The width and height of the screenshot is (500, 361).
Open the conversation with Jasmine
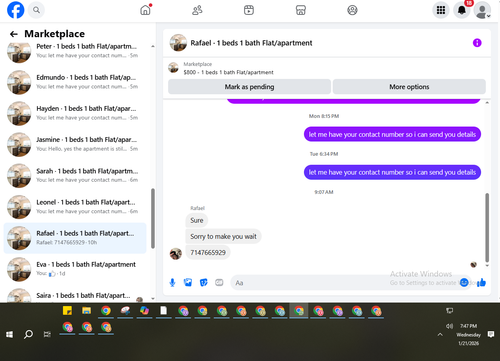[75, 144]
